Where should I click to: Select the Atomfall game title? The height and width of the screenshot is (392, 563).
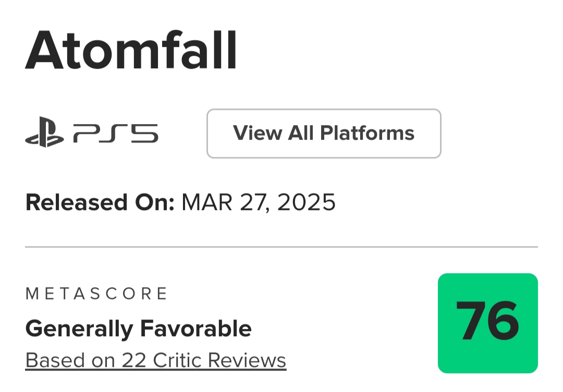point(131,52)
